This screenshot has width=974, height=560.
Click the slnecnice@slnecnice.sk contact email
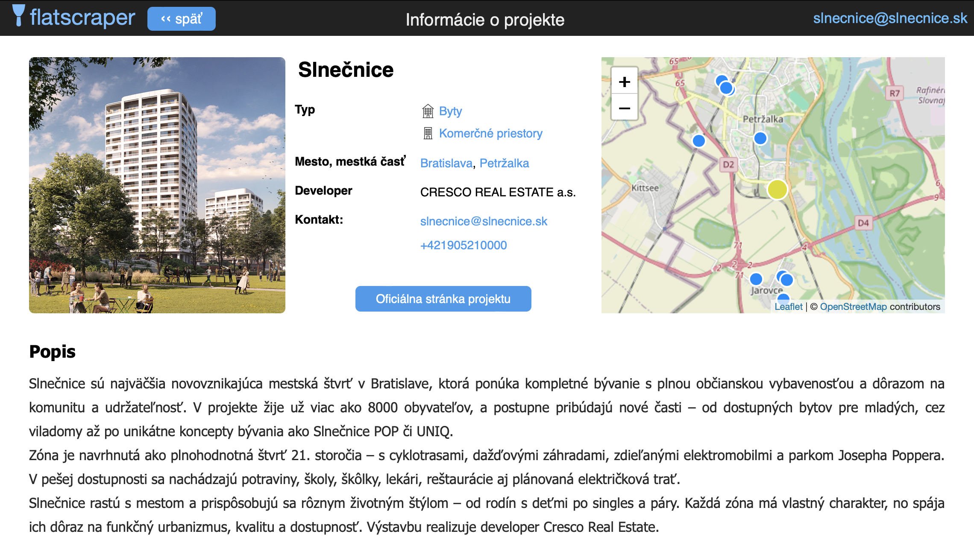(484, 221)
